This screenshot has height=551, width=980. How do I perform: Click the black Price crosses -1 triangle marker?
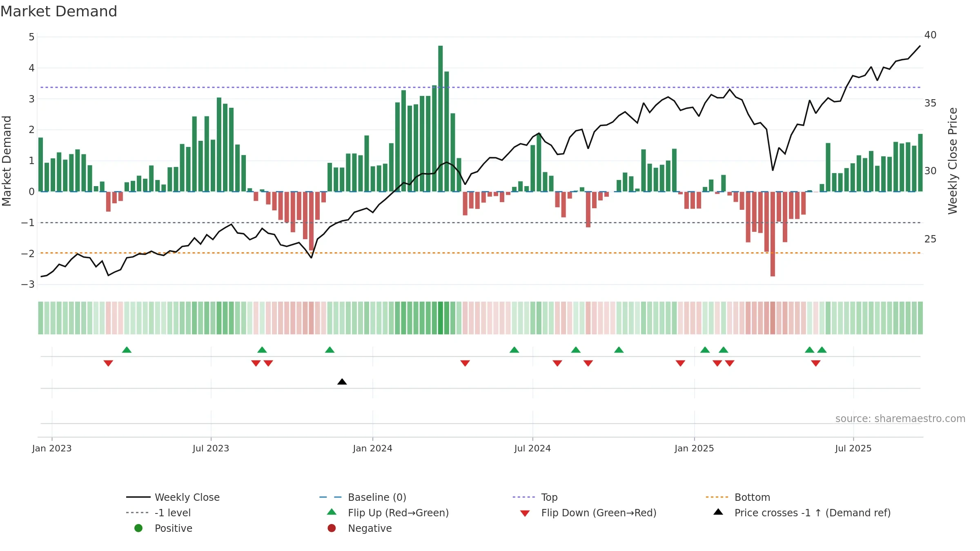[342, 382]
